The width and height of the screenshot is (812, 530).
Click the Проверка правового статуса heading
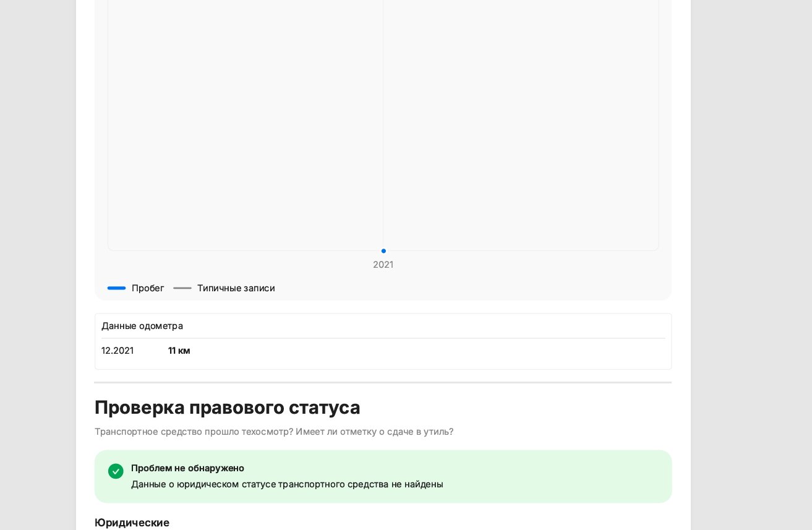click(x=227, y=408)
